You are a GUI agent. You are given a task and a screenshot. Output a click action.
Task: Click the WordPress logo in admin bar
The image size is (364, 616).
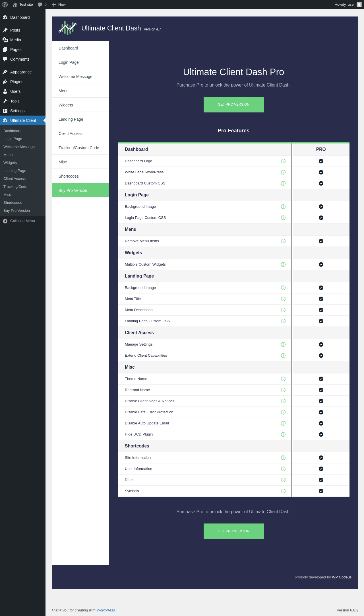click(5, 5)
